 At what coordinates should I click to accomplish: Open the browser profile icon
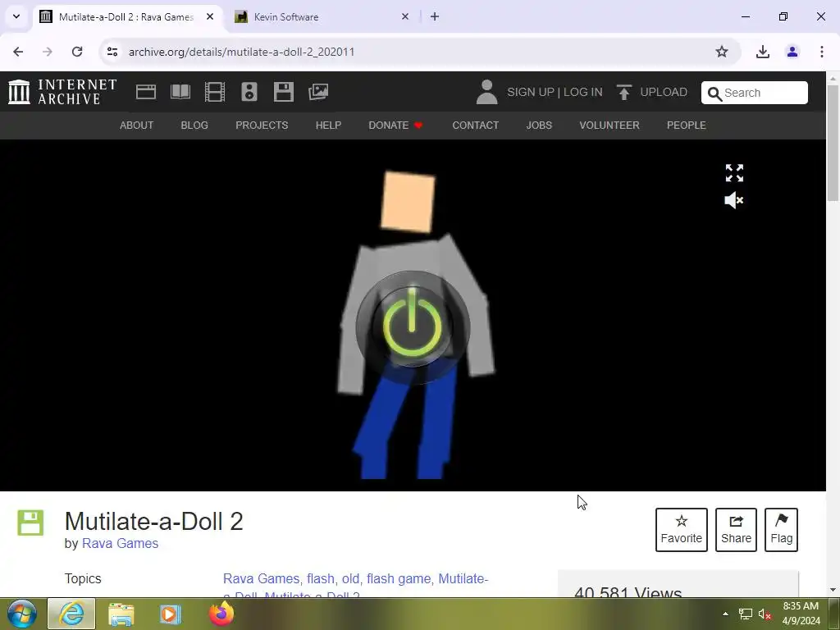(x=792, y=52)
